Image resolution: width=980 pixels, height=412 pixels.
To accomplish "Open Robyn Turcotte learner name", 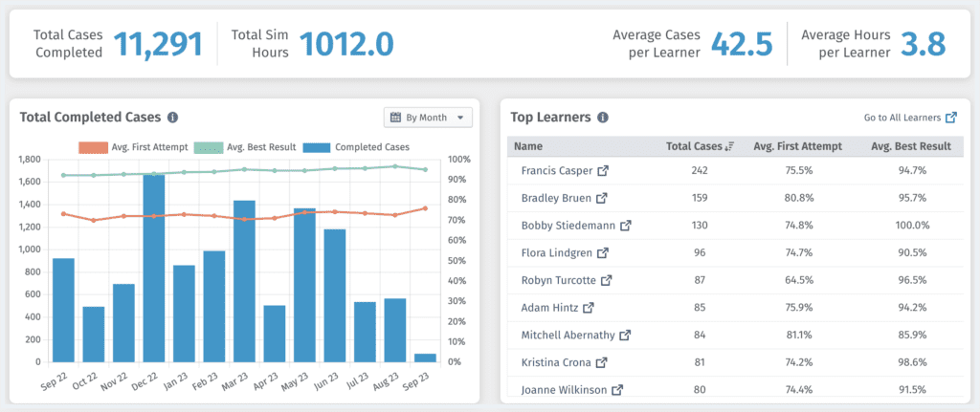I will point(559,280).
